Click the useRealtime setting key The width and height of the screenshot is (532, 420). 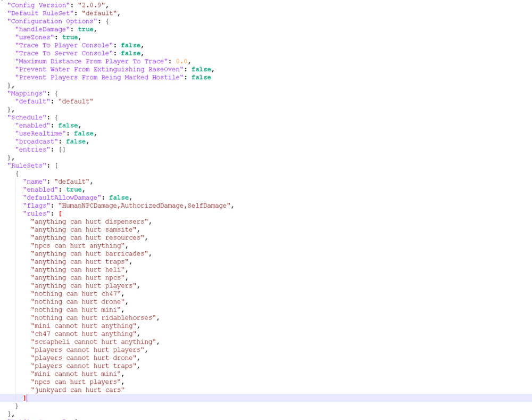pyautogui.click(x=37, y=133)
